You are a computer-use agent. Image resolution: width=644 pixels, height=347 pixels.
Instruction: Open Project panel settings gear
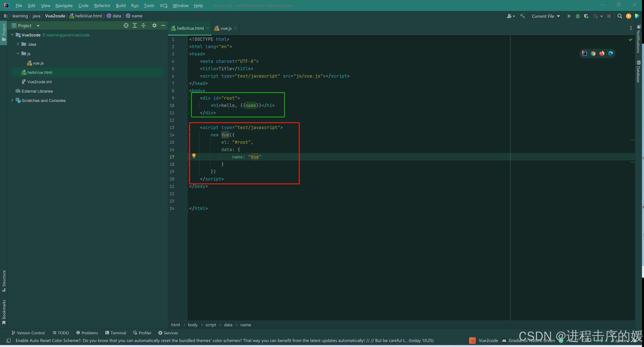154,26
